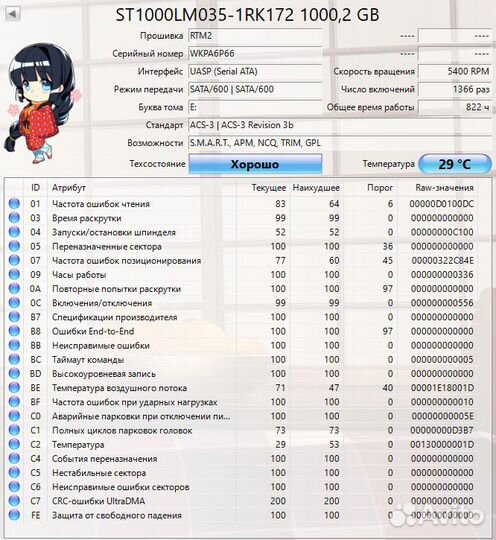Image resolution: width=496 pixels, height=540 pixels.
Task: Select raw value 0000000005E
Action: [x=442, y=416]
